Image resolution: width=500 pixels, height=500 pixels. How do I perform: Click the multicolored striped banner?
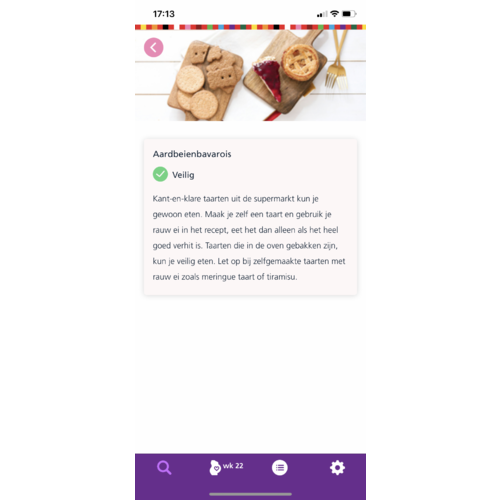tap(250, 27)
